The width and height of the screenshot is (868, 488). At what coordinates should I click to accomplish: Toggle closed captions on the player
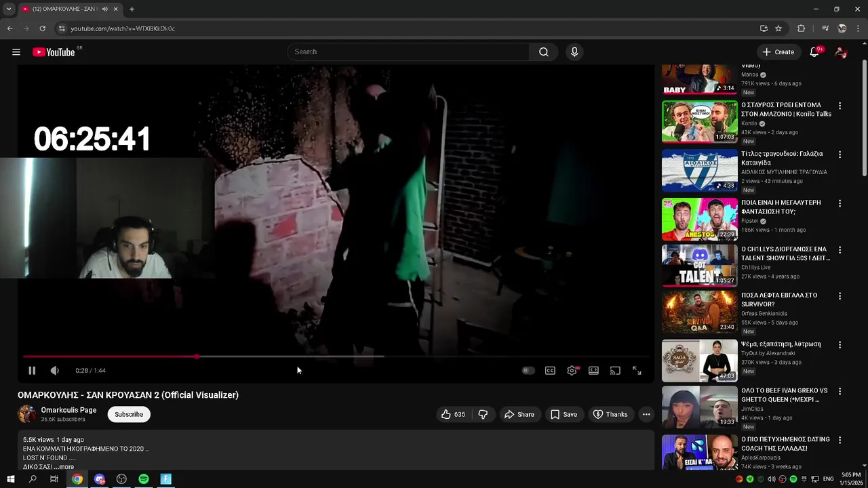550,371
